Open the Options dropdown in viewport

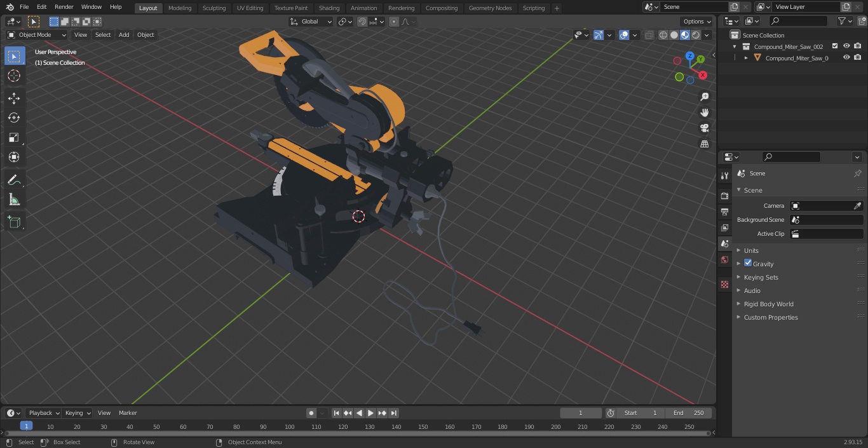pyautogui.click(x=698, y=22)
